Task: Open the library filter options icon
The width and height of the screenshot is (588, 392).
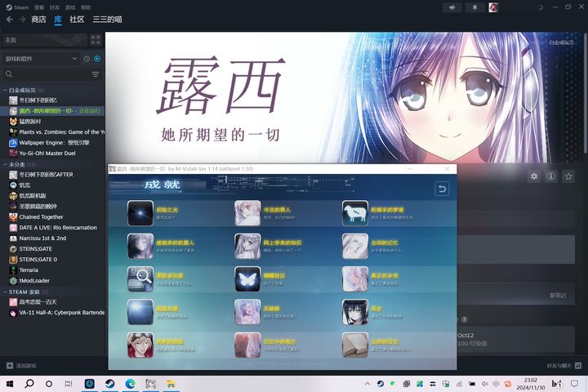Action: 96,74
